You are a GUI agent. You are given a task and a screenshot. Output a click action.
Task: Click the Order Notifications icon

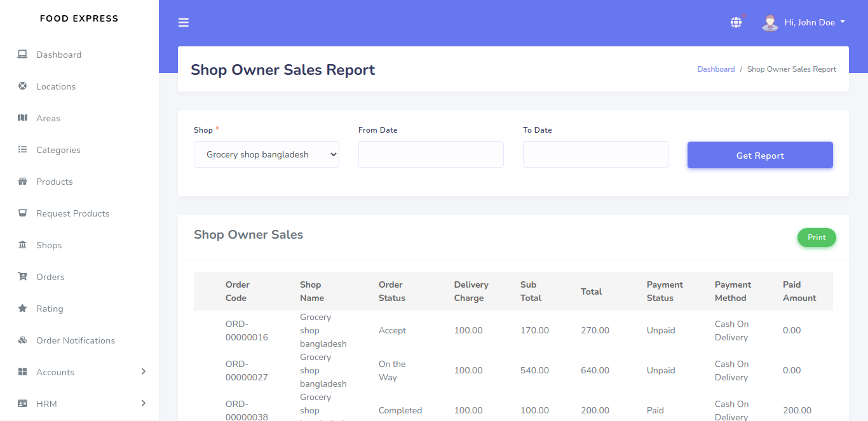[23, 340]
